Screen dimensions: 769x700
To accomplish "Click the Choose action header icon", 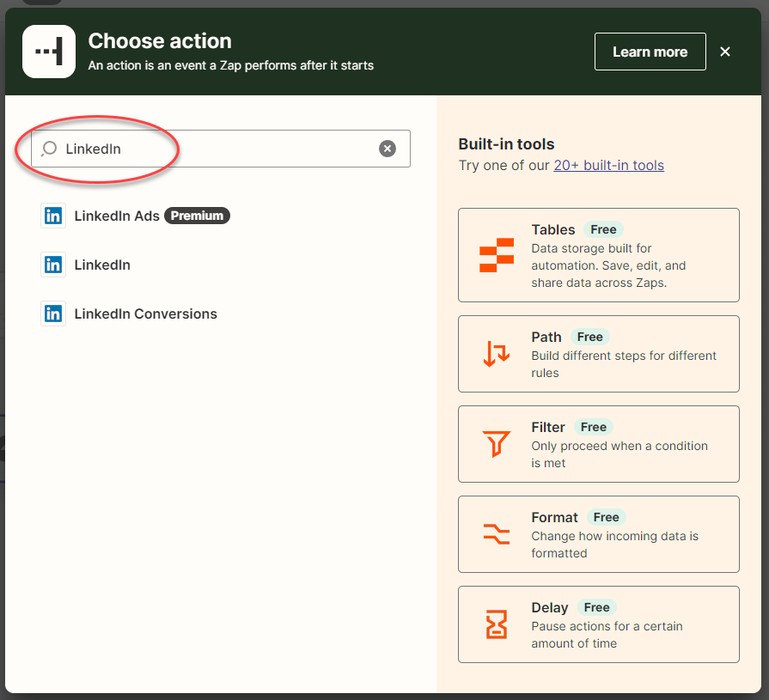I will (49, 52).
